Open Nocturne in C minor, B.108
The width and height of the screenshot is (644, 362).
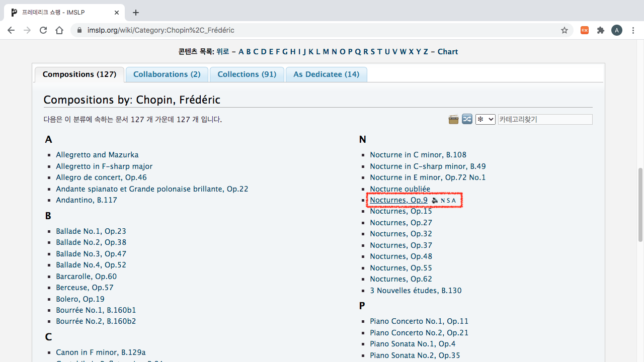pos(418,155)
